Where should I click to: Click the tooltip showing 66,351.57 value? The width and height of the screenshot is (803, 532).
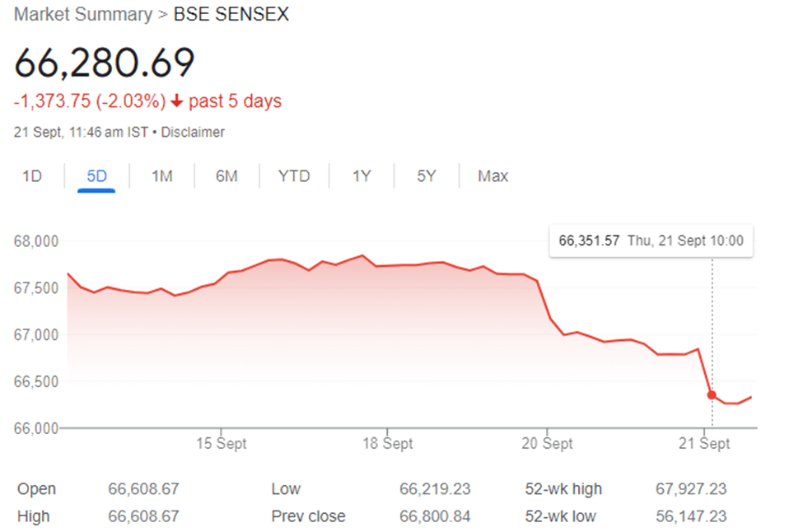pos(651,240)
